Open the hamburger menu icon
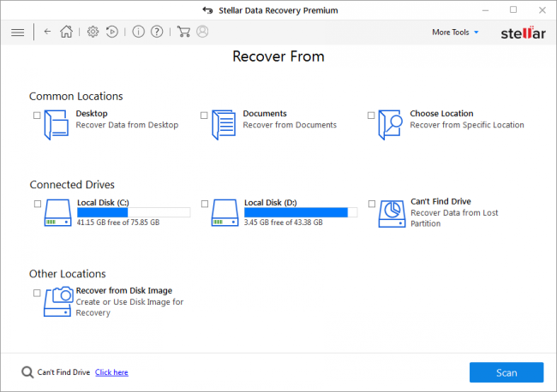This screenshot has width=557, height=392. 17,33
